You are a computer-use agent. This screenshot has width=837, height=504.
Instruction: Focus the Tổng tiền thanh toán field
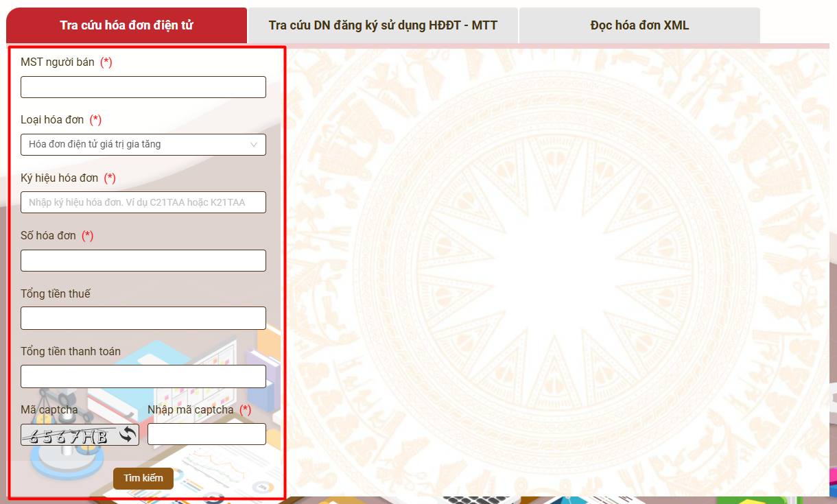pos(143,376)
